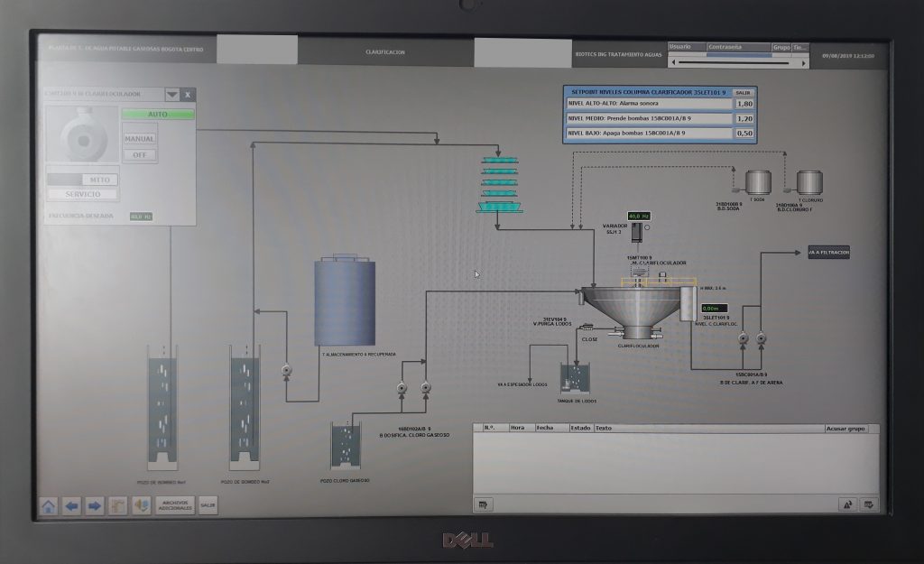Expand the clarifloculador popup dropdown arrow
The width and height of the screenshot is (924, 564).
click(x=171, y=95)
